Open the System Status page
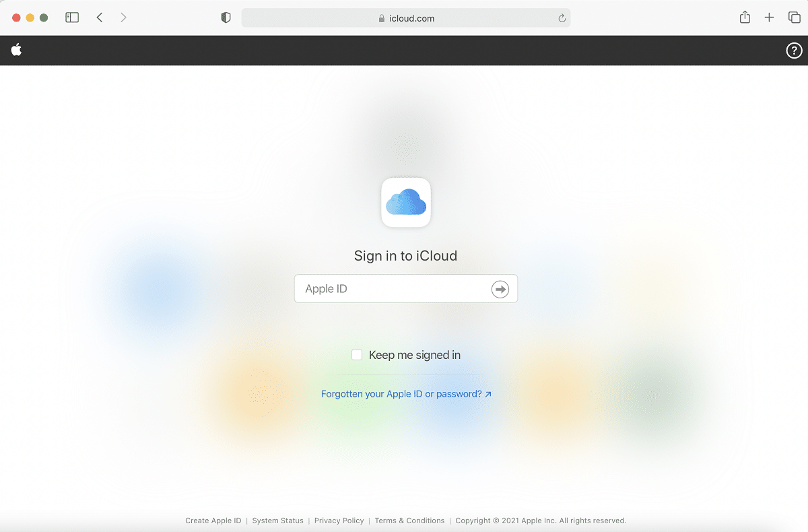The image size is (808, 532). (x=277, y=520)
